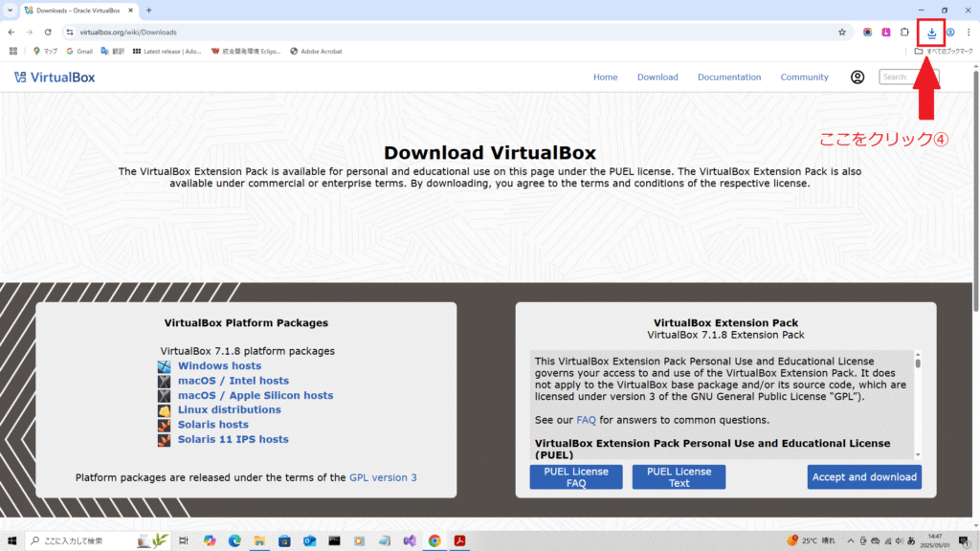Viewport: 980px width, 551px height.
Task: Open Visual Studio from the taskbar
Action: pos(410,541)
